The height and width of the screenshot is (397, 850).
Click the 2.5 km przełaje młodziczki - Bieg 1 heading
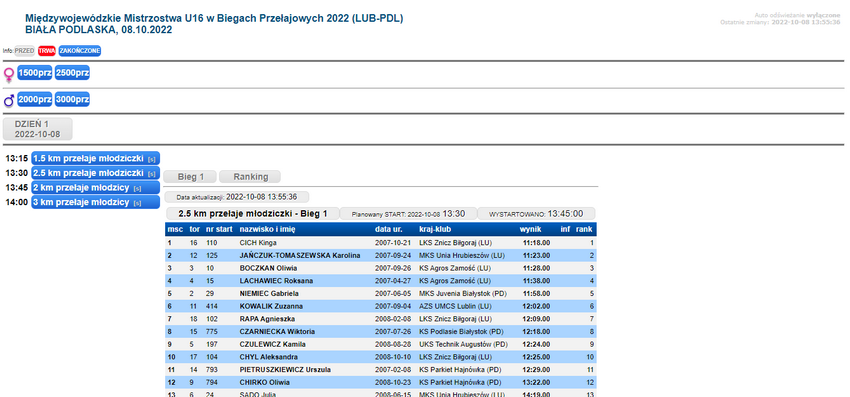pyautogui.click(x=253, y=214)
